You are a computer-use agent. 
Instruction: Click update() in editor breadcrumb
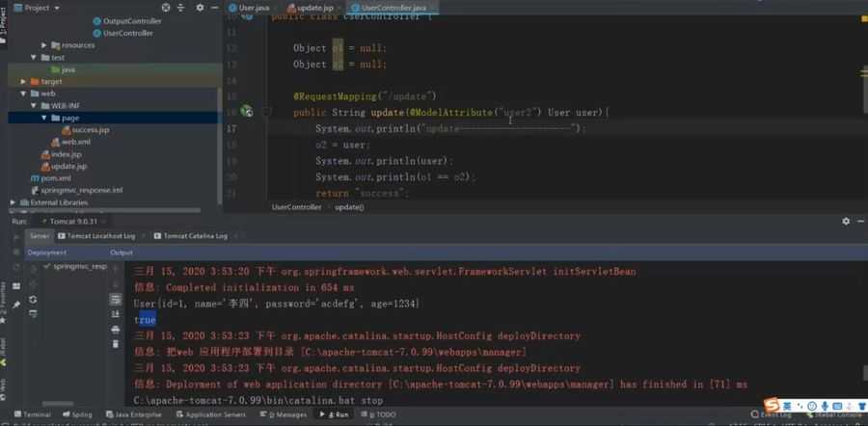click(x=349, y=207)
